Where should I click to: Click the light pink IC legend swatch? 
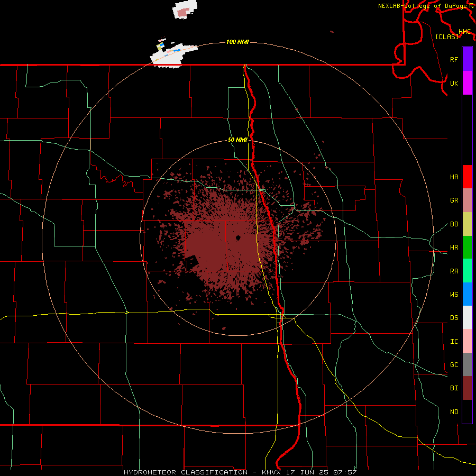pos(467,341)
